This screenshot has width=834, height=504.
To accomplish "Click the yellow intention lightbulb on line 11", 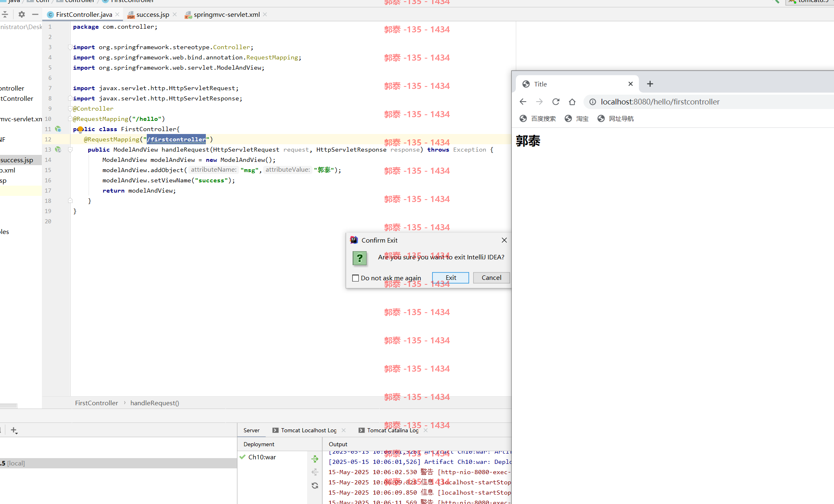I will (x=80, y=129).
